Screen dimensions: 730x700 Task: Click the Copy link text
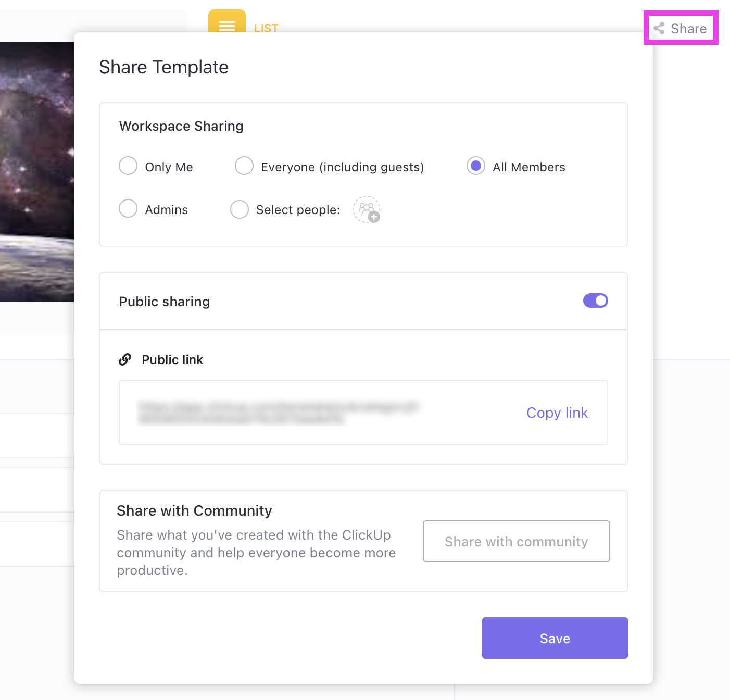557,412
